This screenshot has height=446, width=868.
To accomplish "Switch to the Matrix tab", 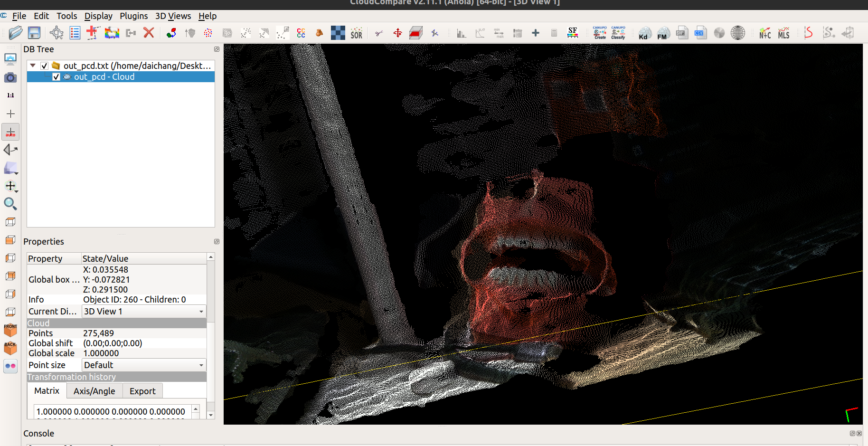I will pos(47,391).
